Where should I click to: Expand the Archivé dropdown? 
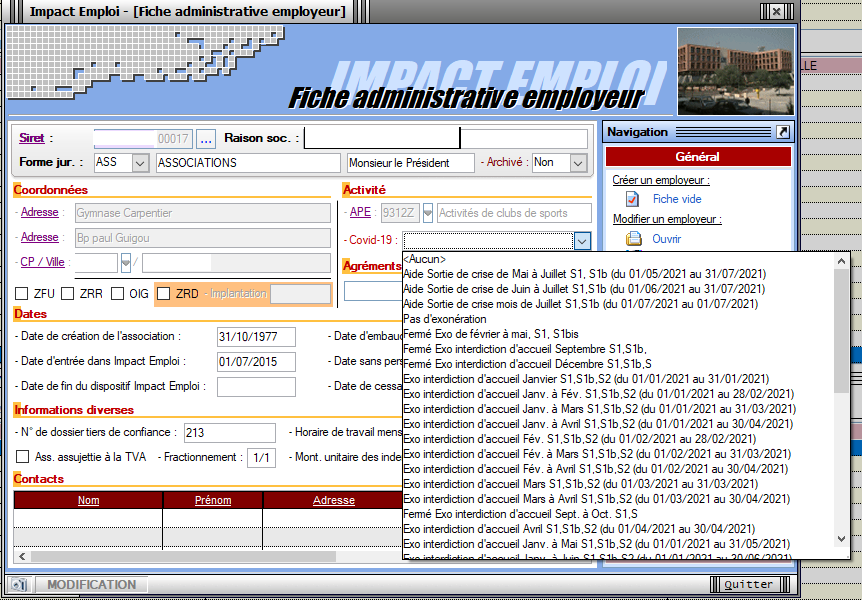[578, 163]
